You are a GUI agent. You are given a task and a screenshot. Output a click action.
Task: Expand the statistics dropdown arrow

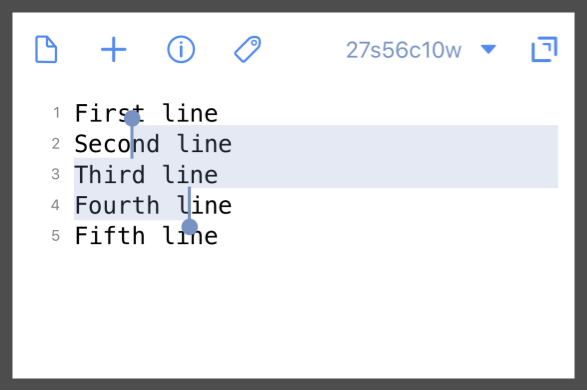click(x=489, y=49)
